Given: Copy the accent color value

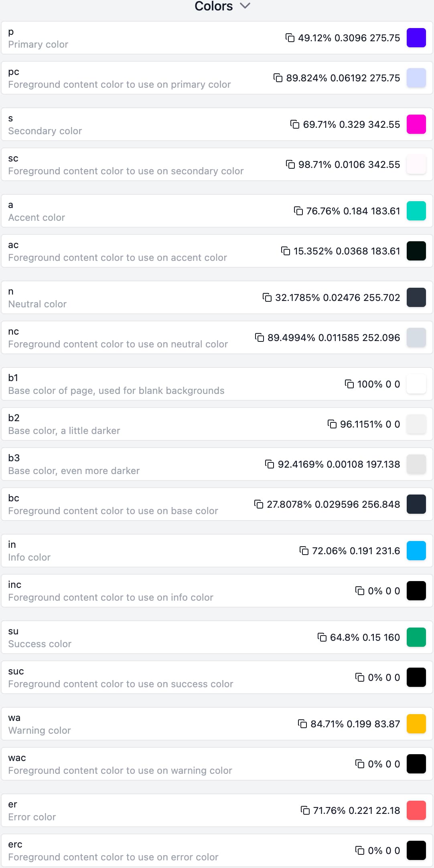Looking at the screenshot, I should [298, 211].
